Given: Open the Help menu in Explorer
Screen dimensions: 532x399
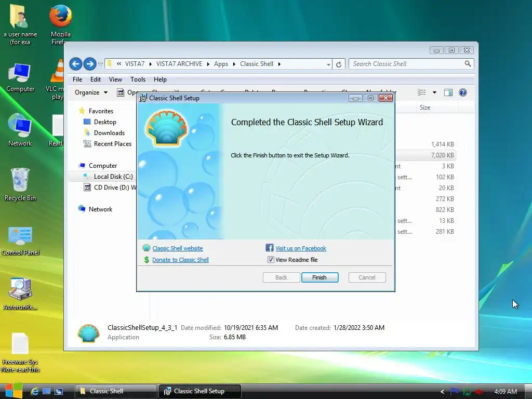Looking at the screenshot, I should [x=160, y=79].
